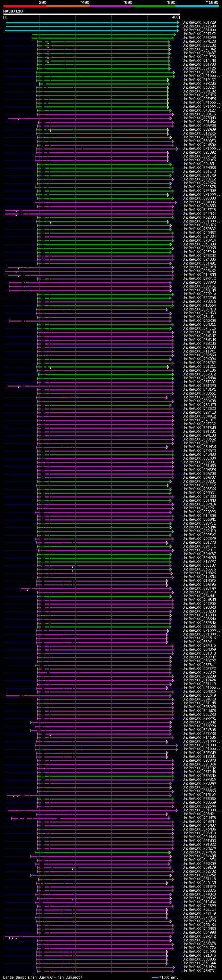
Task: Select the UniRef100_Q9SPJ1 hit
Action: tap(199, 523)
